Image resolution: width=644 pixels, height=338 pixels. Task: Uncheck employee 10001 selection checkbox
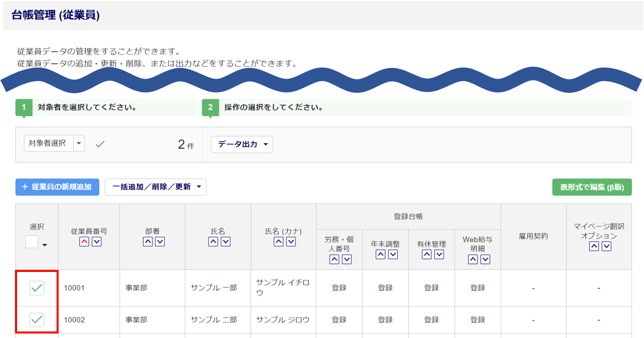click(x=37, y=288)
